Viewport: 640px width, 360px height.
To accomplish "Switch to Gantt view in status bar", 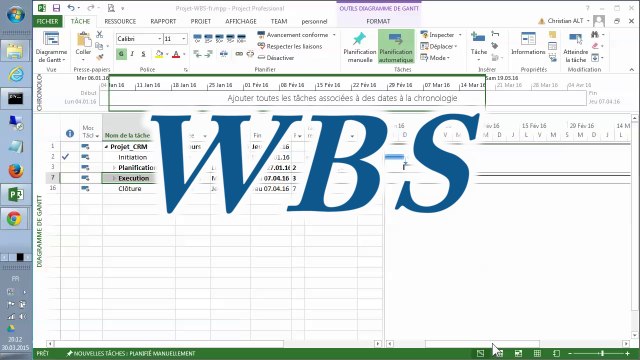I will click(x=480, y=353).
